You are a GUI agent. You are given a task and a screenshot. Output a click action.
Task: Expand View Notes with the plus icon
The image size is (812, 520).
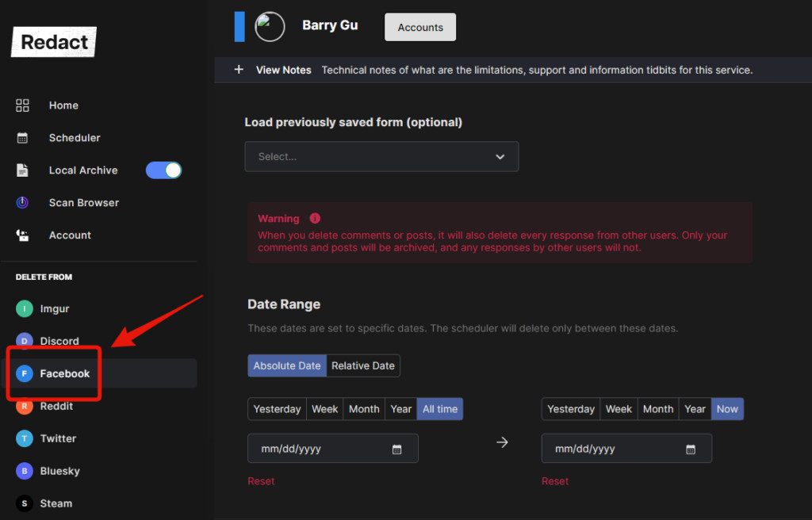click(239, 70)
